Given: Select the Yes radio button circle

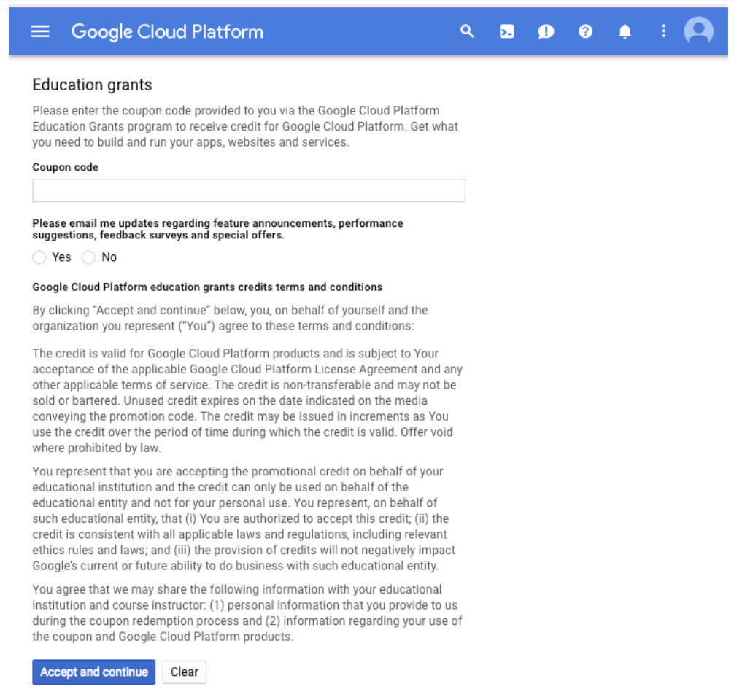Looking at the screenshot, I should point(39,257).
